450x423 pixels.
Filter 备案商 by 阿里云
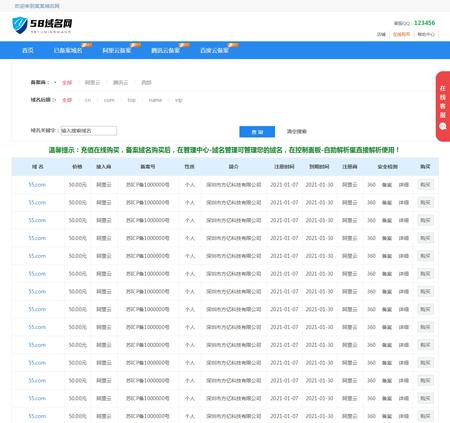click(x=92, y=82)
